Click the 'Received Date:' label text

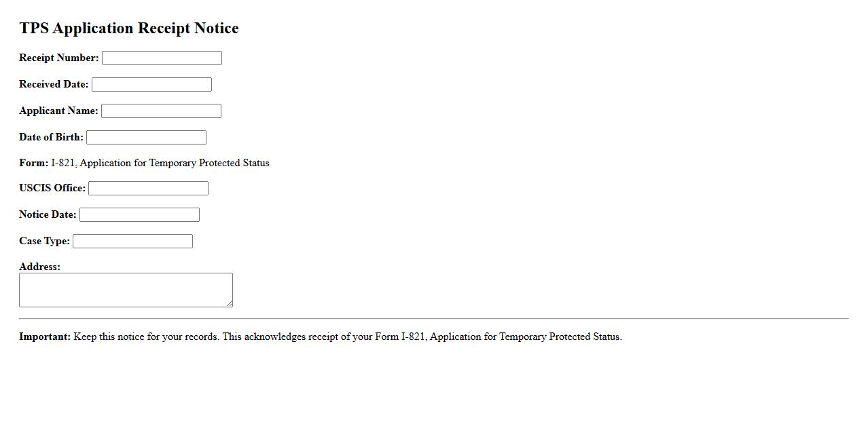(54, 84)
